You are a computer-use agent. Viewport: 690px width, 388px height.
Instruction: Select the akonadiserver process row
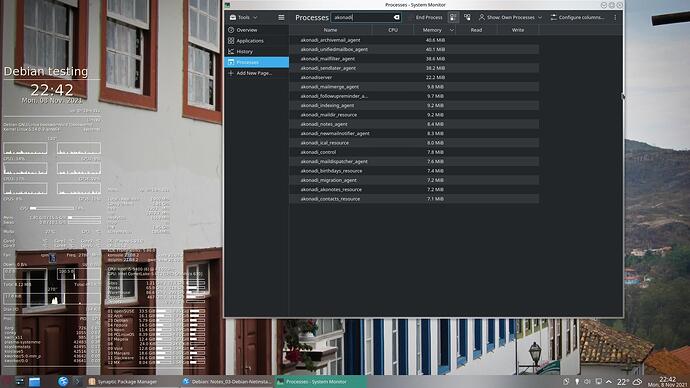tap(414, 77)
